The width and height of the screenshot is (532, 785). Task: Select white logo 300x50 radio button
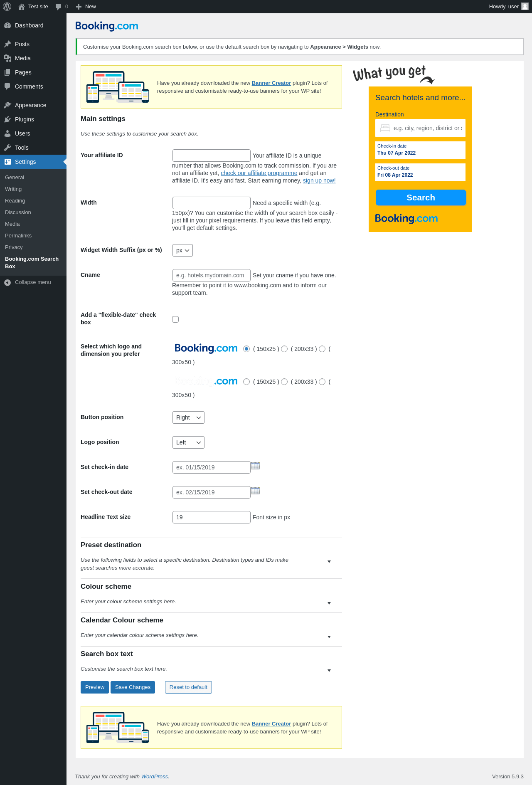point(322,382)
